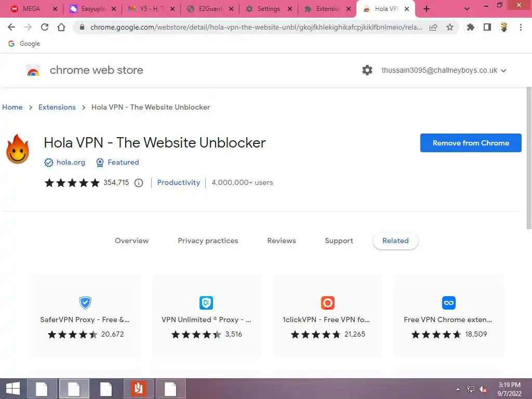Open the Privacy practices tab
Image resolution: width=532 pixels, height=399 pixels.
(208, 241)
